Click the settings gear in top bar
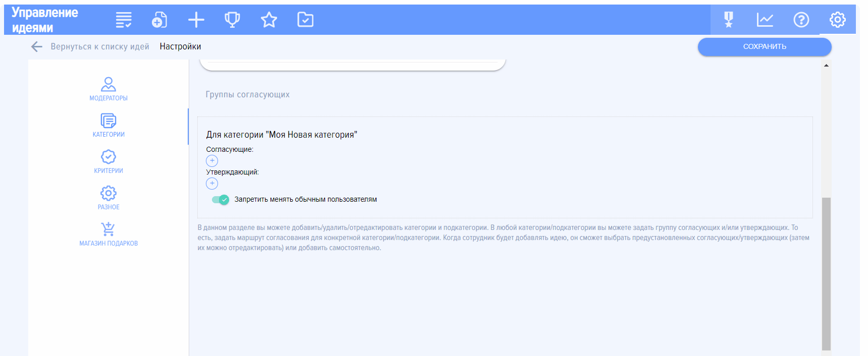This screenshot has width=868, height=356. [837, 20]
